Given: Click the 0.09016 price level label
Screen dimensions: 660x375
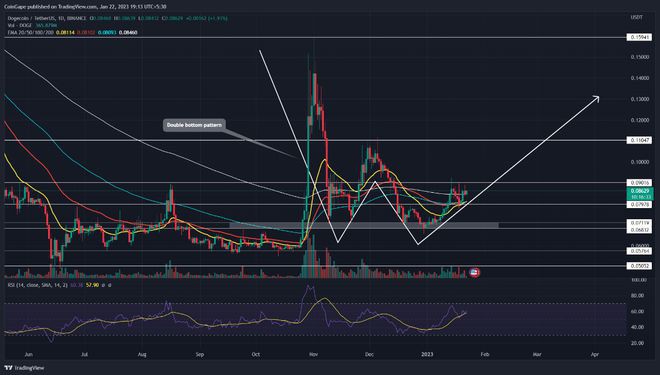Looking at the screenshot, I should [639, 183].
